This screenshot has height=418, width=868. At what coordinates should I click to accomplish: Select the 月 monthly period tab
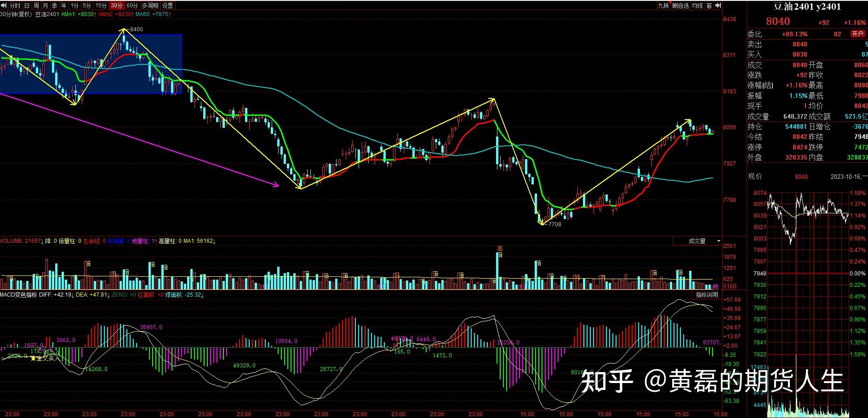click(45, 6)
